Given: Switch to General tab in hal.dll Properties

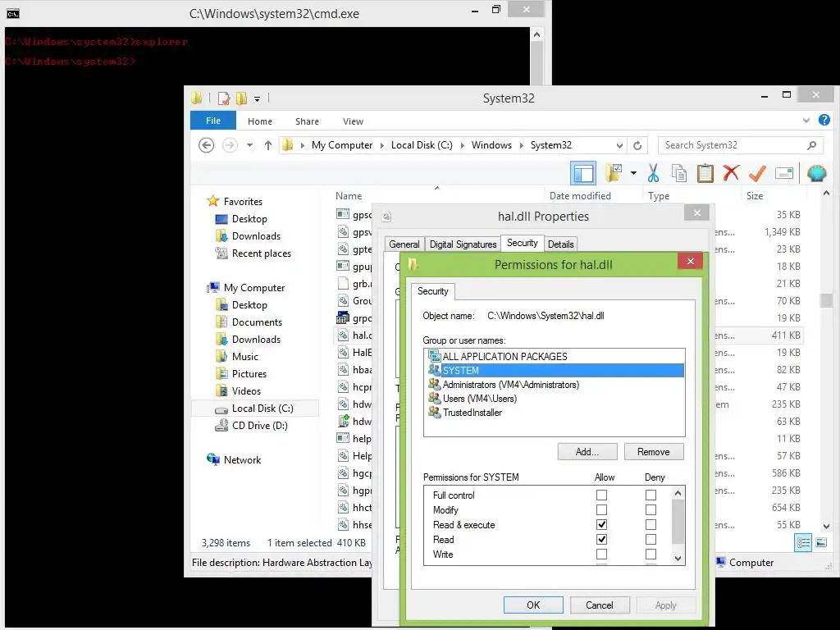Looking at the screenshot, I should pos(404,244).
